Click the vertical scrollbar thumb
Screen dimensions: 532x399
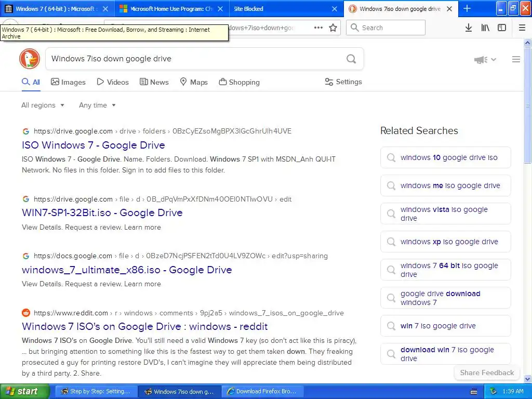click(x=528, y=105)
